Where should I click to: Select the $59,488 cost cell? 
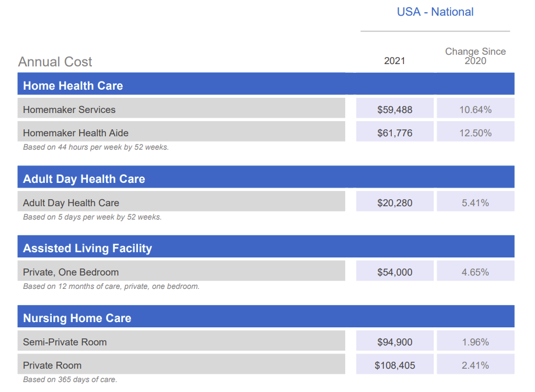coord(395,108)
